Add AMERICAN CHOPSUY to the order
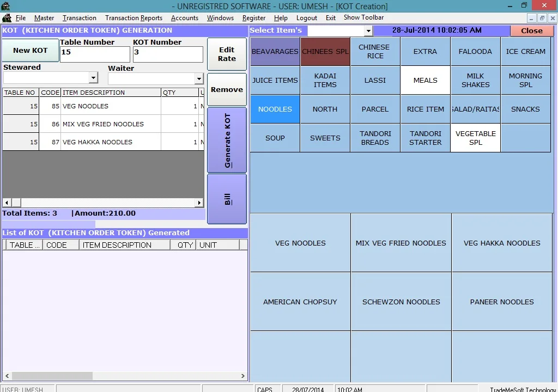The image size is (558, 392). (300, 302)
